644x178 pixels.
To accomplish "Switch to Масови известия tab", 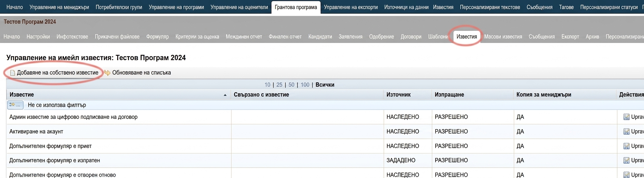I will [x=503, y=37].
